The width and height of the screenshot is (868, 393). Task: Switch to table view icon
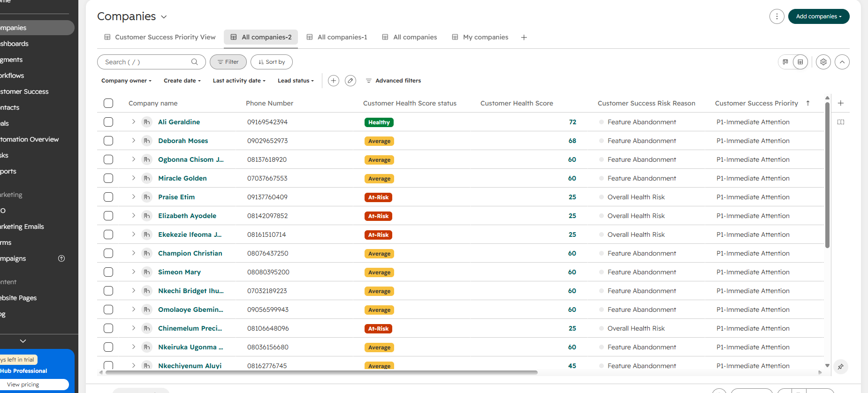(x=800, y=62)
